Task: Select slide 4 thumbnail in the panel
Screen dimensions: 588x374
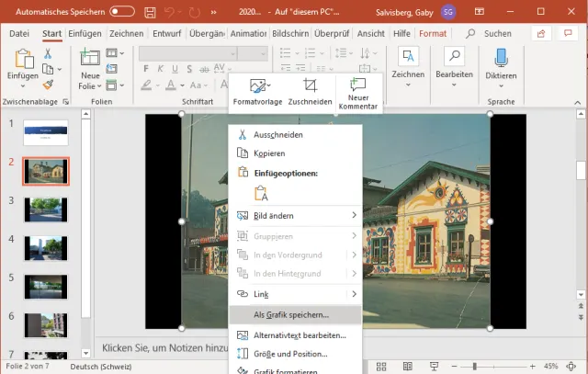Action: 46,249
